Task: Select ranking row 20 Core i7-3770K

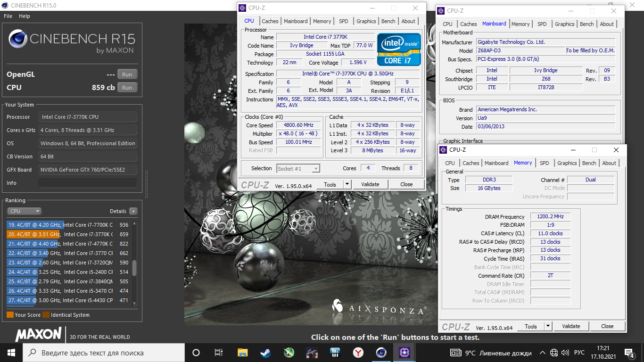Action: click(68, 234)
